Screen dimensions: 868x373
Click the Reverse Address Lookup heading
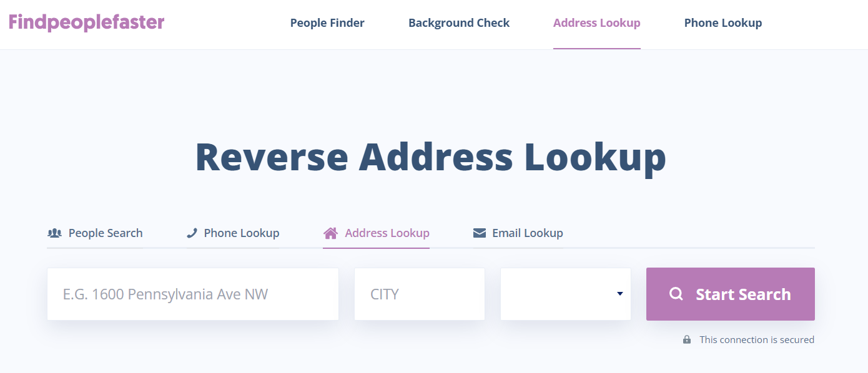click(431, 157)
